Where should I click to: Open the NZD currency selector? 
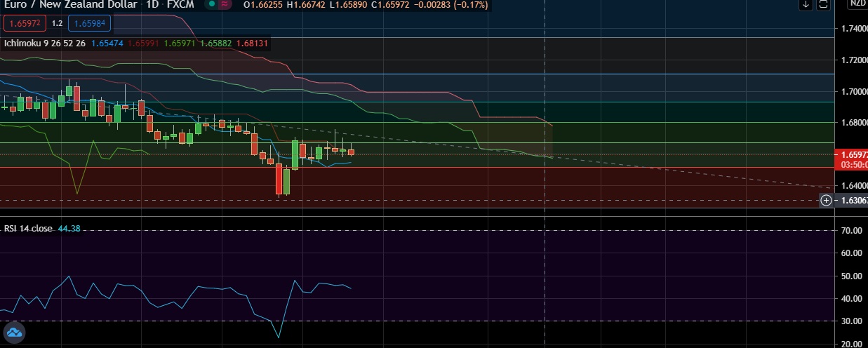click(x=857, y=4)
